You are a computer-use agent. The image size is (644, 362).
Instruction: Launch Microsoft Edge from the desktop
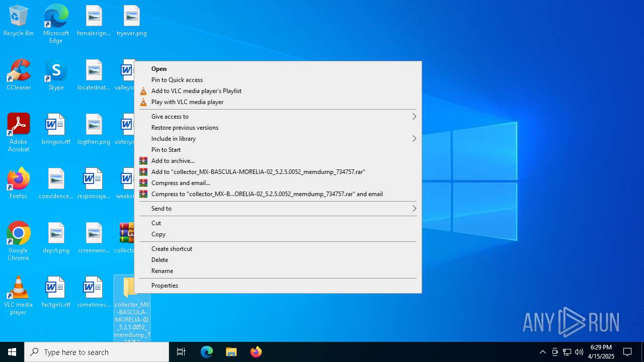click(56, 24)
